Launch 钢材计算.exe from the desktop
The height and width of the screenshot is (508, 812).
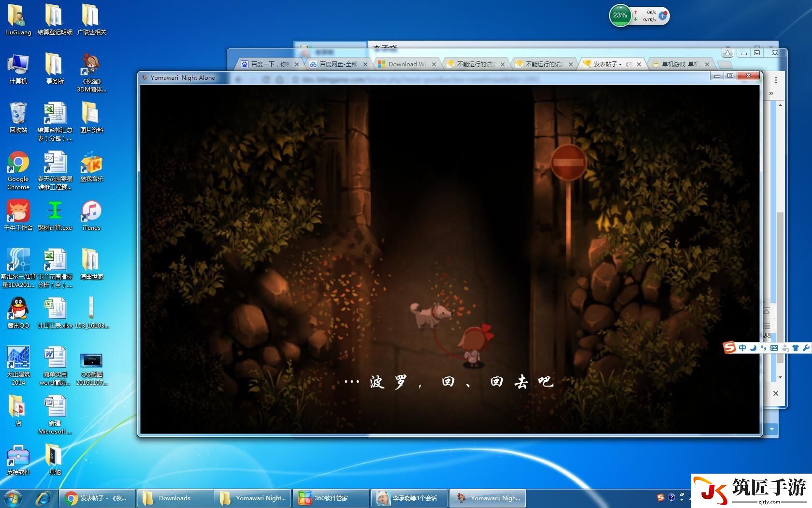click(x=55, y=215)
